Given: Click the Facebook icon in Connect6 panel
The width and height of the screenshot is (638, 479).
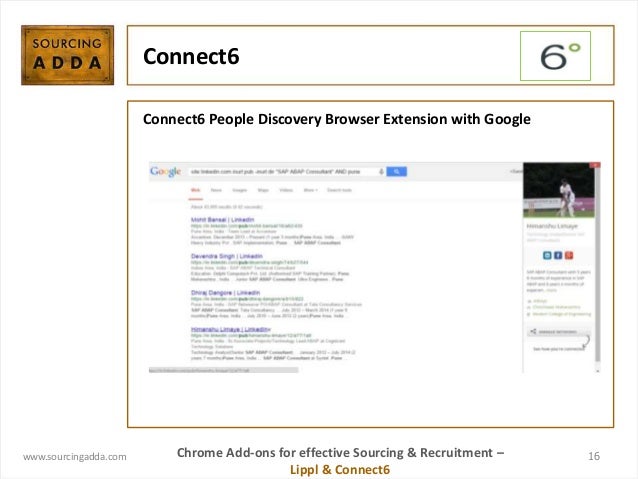Looking at the screenshot, I should [558, 255].
